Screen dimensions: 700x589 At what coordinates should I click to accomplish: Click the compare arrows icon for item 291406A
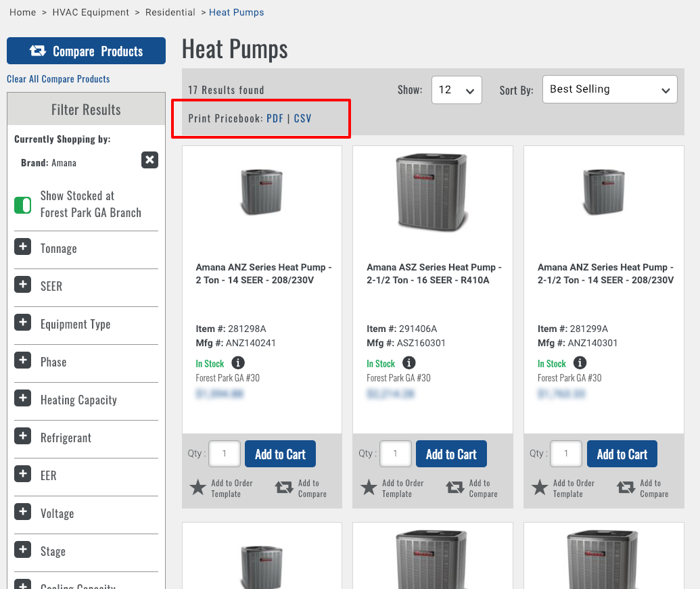click(455, 488)
